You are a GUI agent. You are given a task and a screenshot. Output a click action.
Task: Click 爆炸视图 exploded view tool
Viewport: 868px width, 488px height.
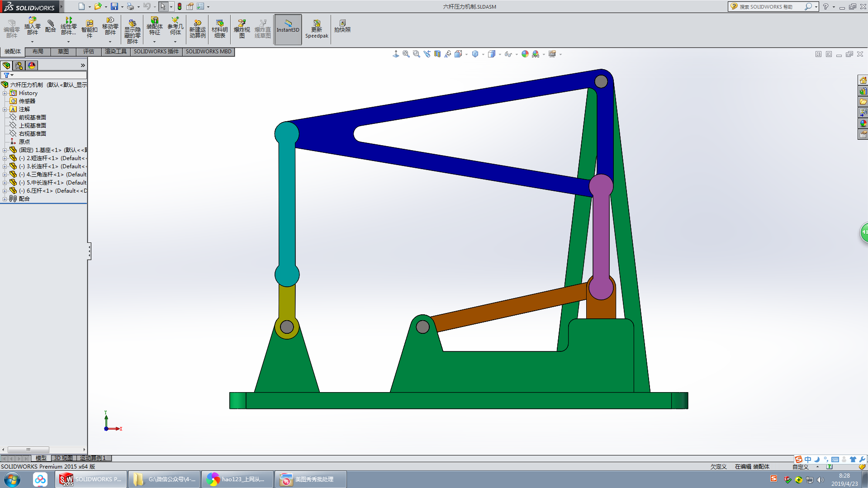pyautogui.click(x=242, y=29)
